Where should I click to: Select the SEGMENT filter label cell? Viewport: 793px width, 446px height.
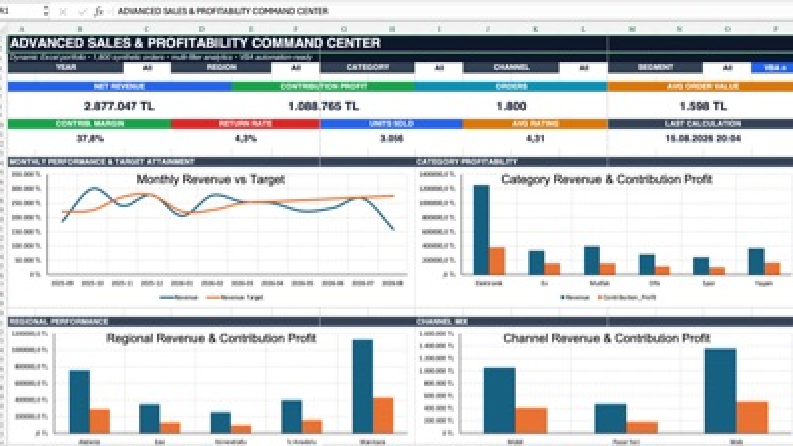655,68
